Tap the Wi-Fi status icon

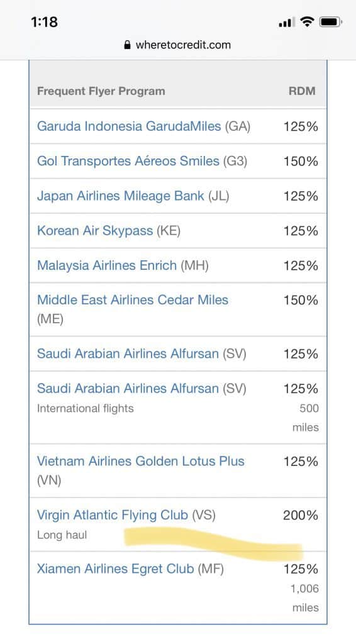[306, 22]
